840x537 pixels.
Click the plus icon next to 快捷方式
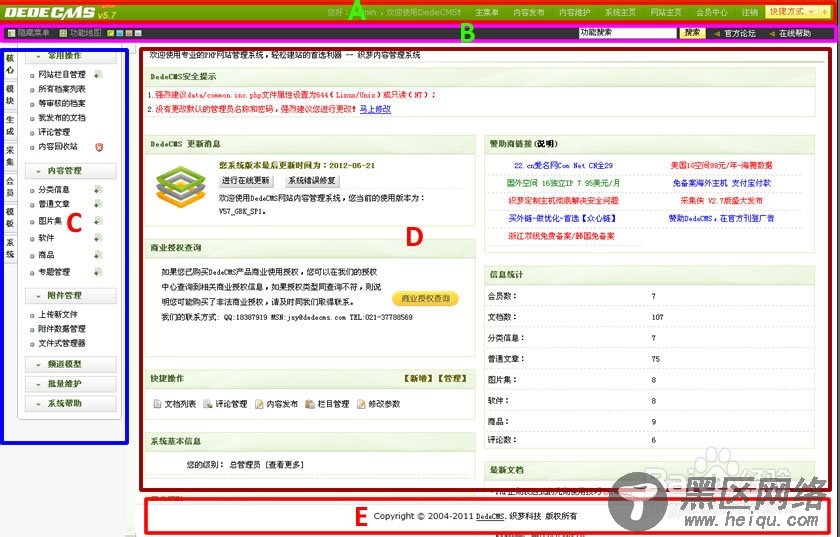824,11
